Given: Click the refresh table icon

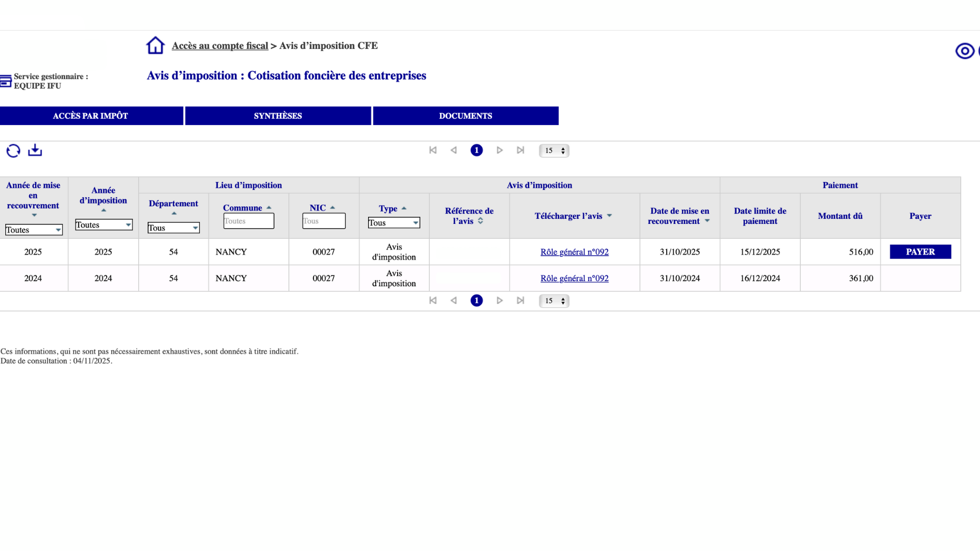Looking at the screenshot, I should pos(13,151).
